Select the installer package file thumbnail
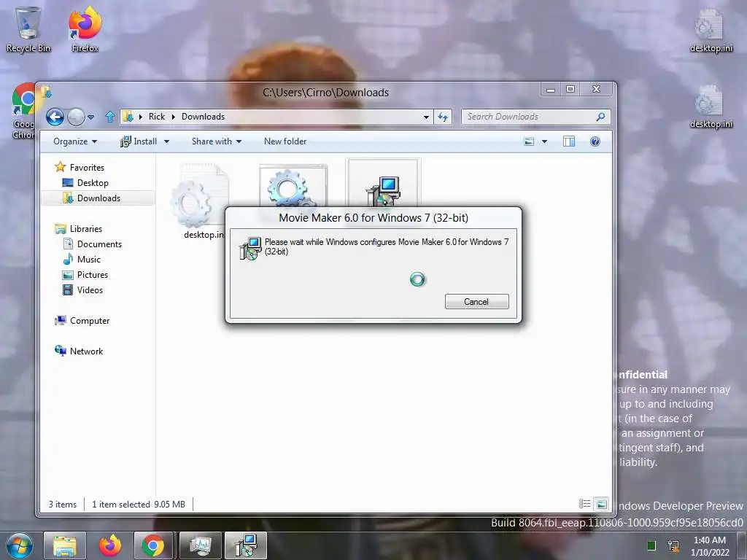The width and height of the screenshot is (747, 560). 384,183
